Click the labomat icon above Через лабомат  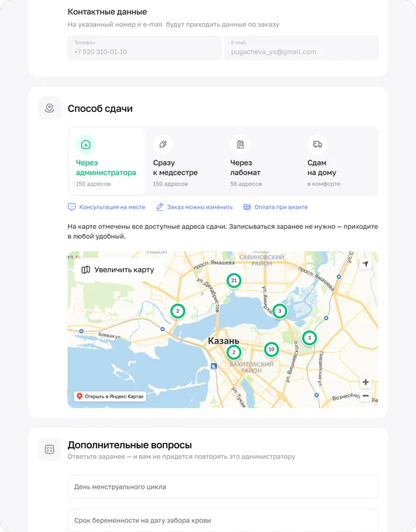pyautogui.click(x=240, y=144)
